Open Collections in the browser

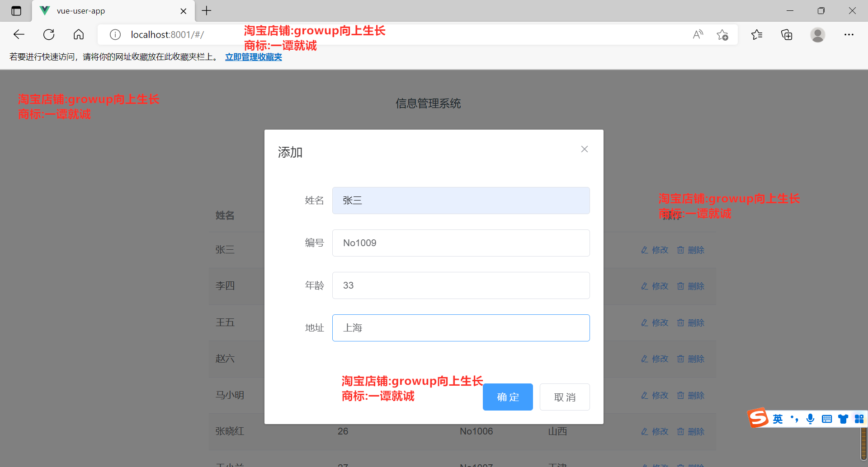pyautogui.click(x=787, y=34)
